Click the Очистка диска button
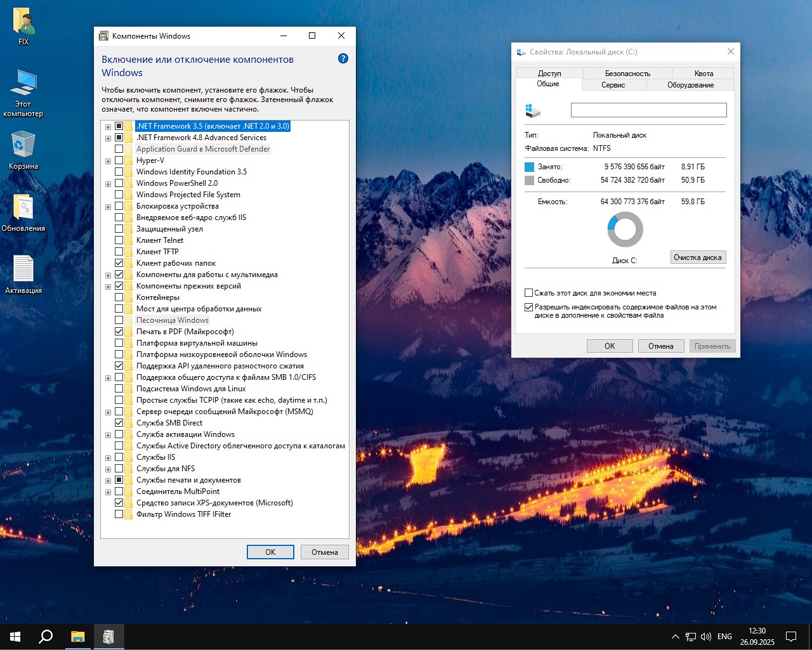The height and width of the screenshot is (650, 812). click(x=698, y=257)
